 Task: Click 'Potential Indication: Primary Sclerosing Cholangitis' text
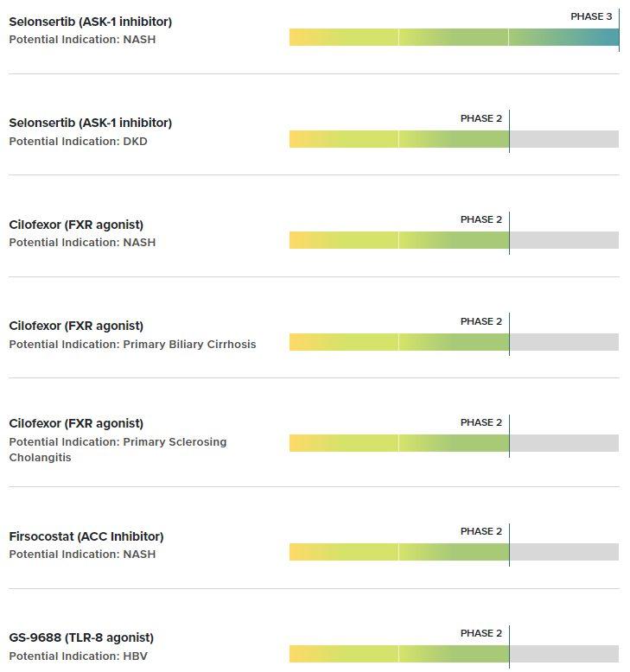(118, 449)
